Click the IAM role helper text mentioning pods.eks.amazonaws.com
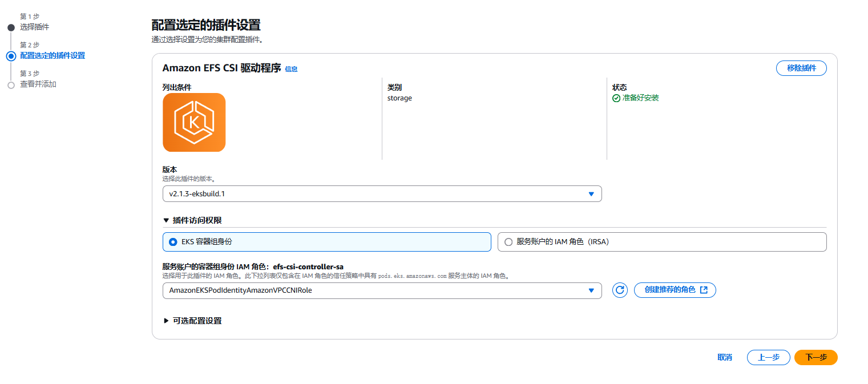 pos(336,276)
